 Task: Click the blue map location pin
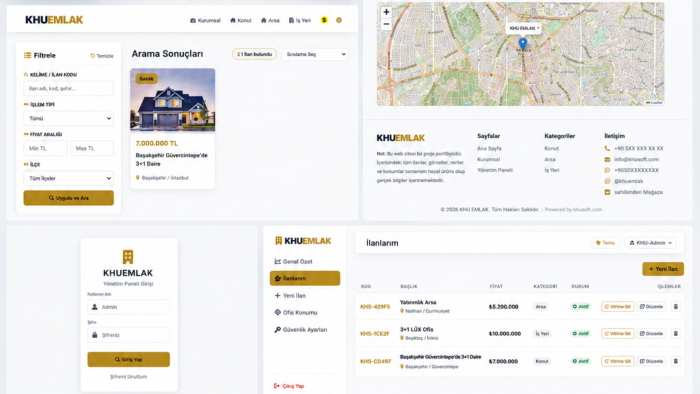[x=522, y=44]
